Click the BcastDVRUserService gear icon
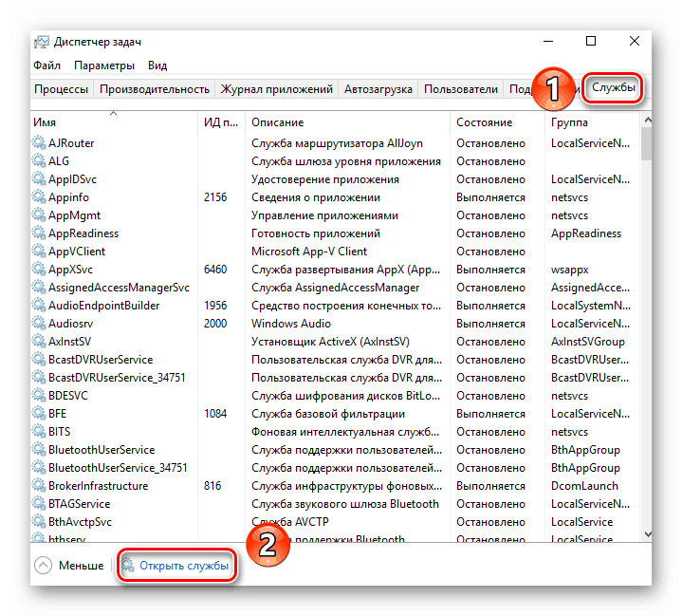682x616 pixels. (39, 359)
